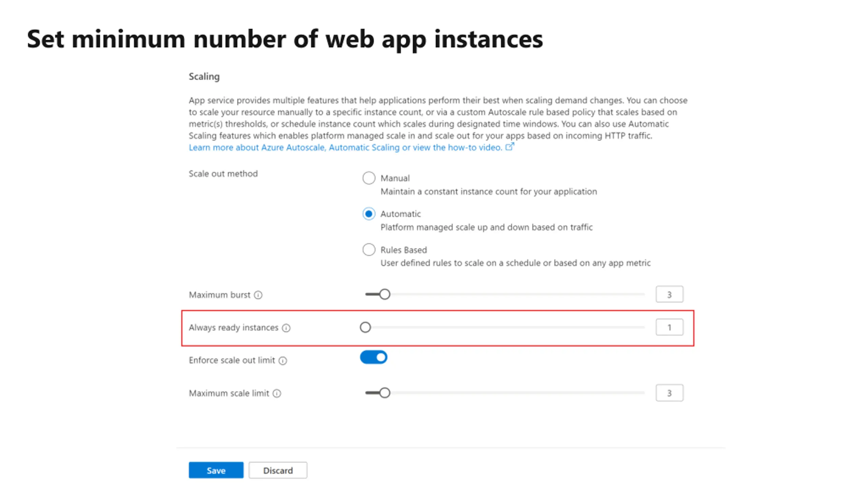This screenshot has width=868, height=488.
Task: Select the Rules Based scale out method
Action: point(369,250)
